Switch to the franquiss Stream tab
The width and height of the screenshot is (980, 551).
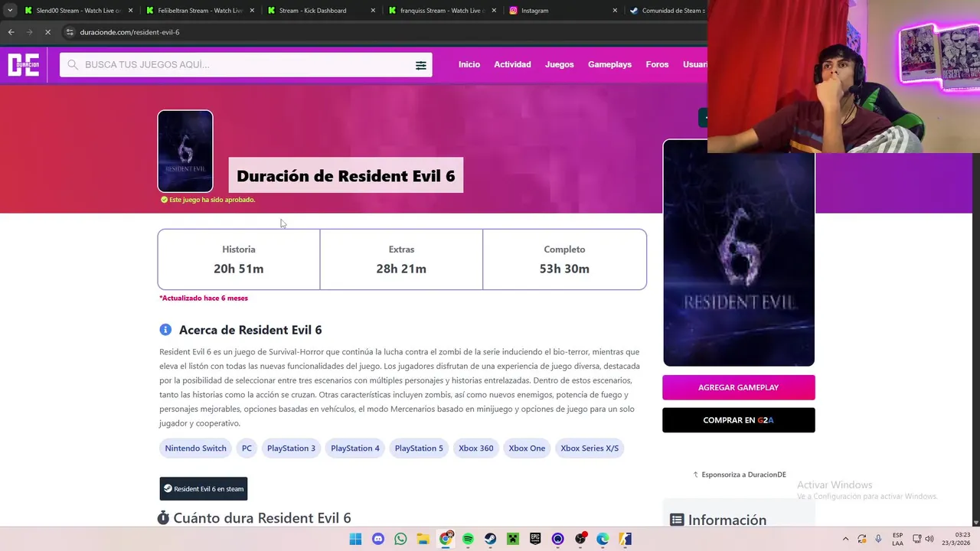pos(443,11)
